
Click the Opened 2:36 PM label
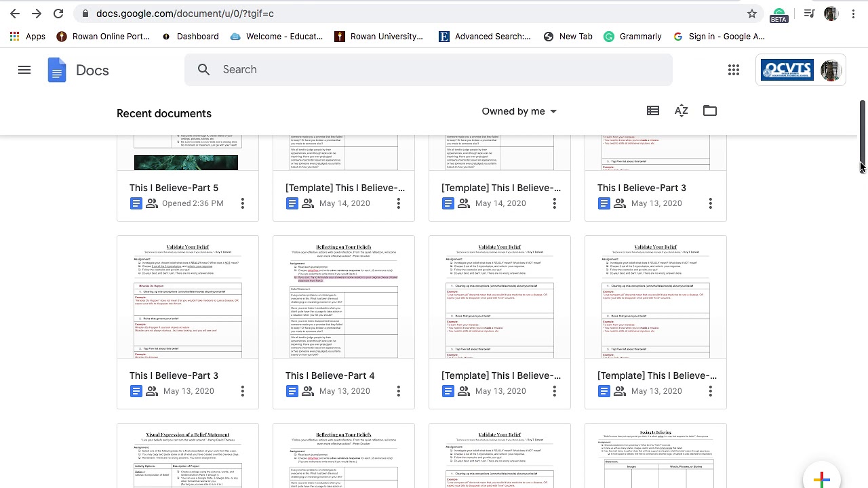[193, 203]
